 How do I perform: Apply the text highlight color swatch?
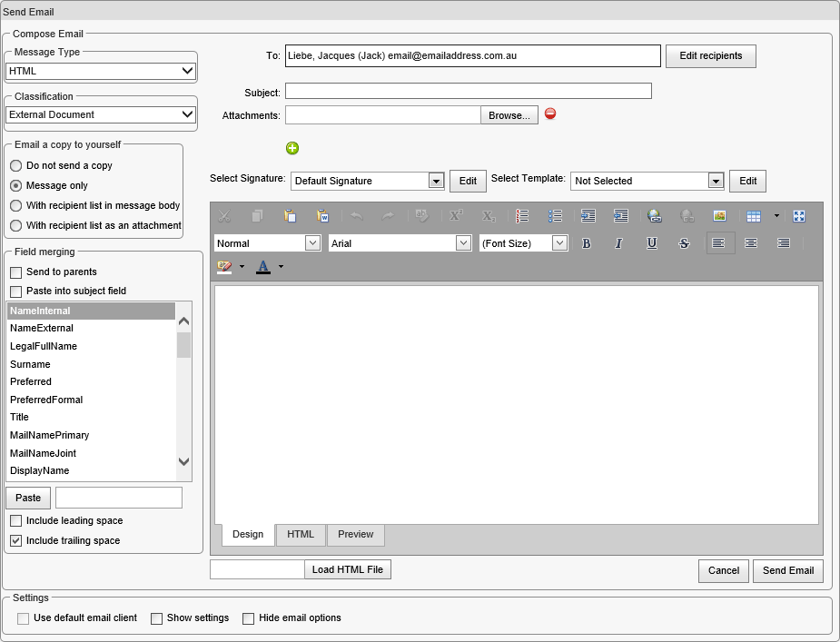224,266
